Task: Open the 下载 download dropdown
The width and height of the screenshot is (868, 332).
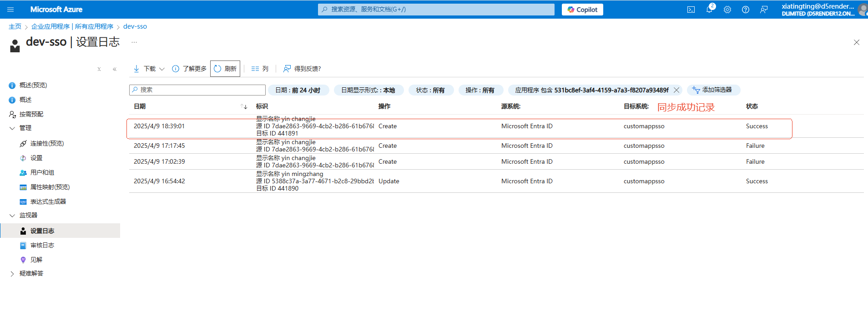Action: [x=149, y=69]
